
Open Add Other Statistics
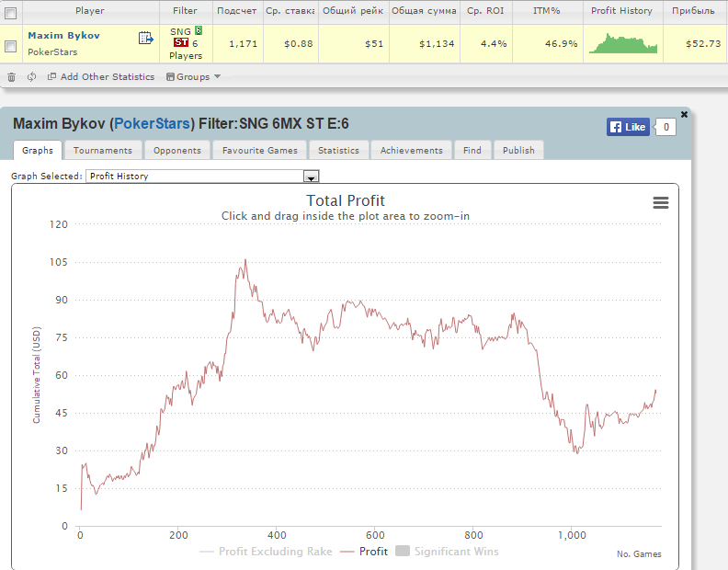101,76
